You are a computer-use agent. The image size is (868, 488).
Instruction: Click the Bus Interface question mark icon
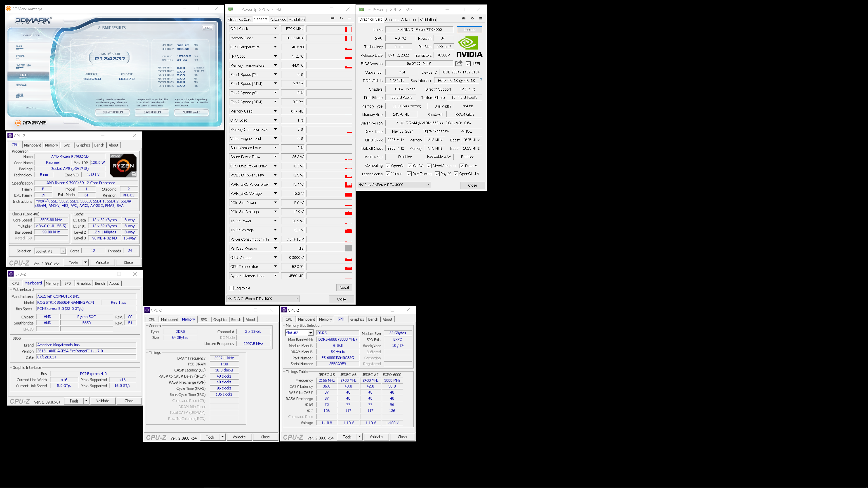tap(481, 80)
